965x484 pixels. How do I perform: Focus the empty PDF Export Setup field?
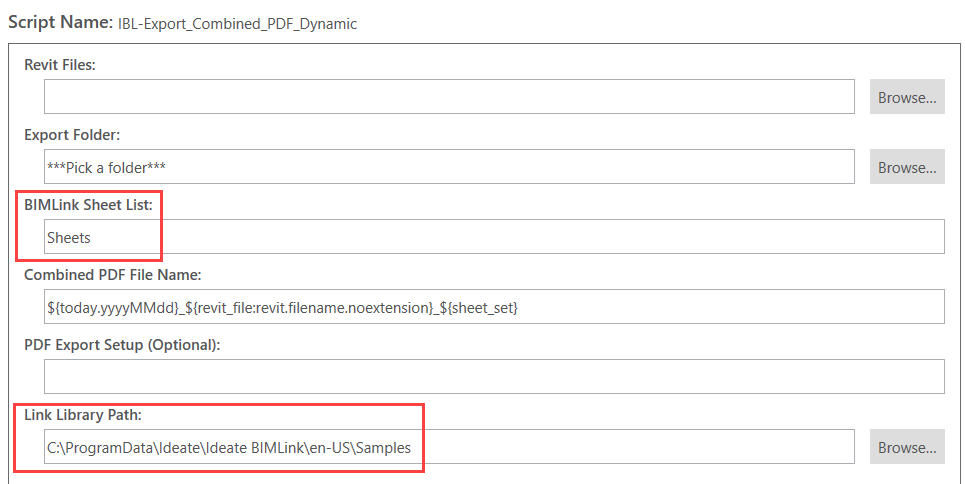point(494,377)
